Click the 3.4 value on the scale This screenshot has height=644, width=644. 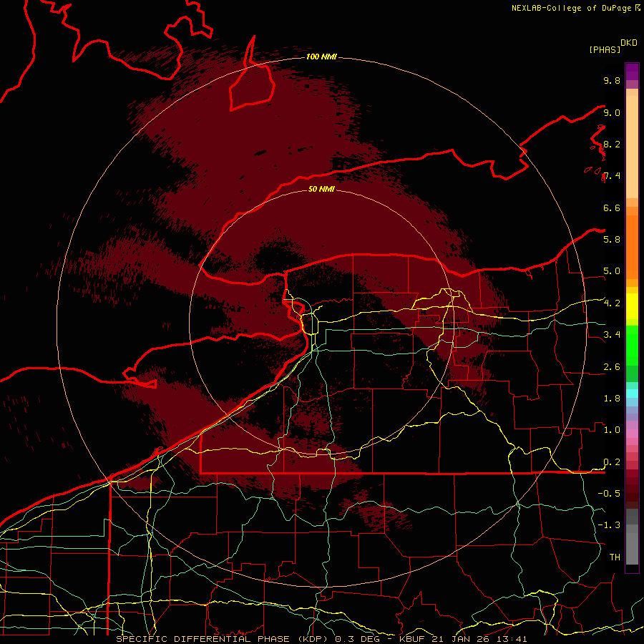point(612,334)
